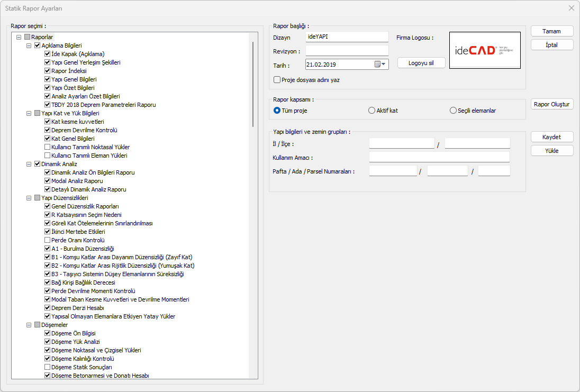
Task: Collapse the Açıklama Bilgileri tree node
Action: click(x=29, y=45)
